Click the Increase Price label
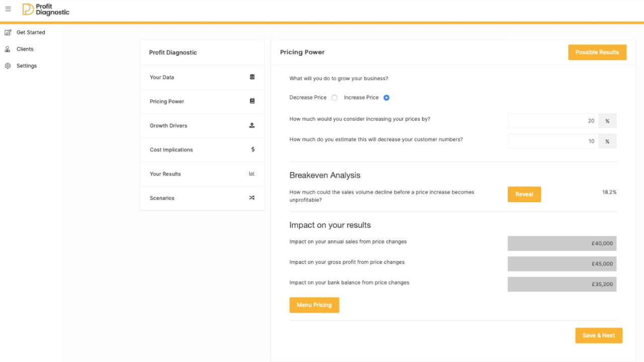The width and height of the screenshot is (644, 362). [361, 98]
